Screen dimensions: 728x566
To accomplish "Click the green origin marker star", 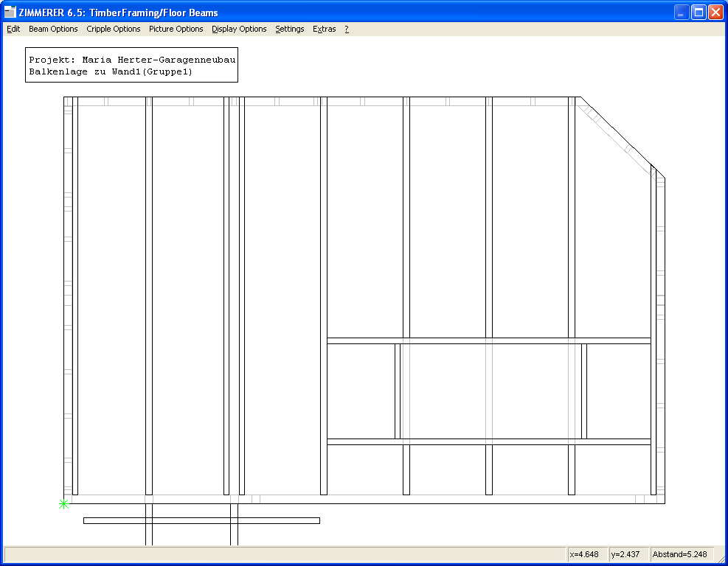I will (x=63, y=504).
